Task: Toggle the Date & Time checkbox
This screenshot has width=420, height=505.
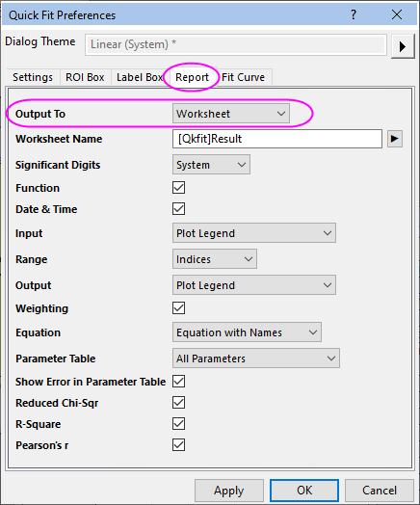Action: 178,209
